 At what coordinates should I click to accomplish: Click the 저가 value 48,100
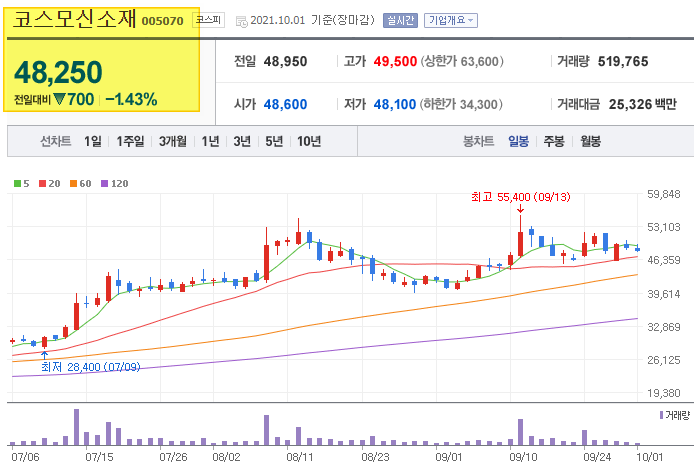pyautogui.click(x=395, y=104)
